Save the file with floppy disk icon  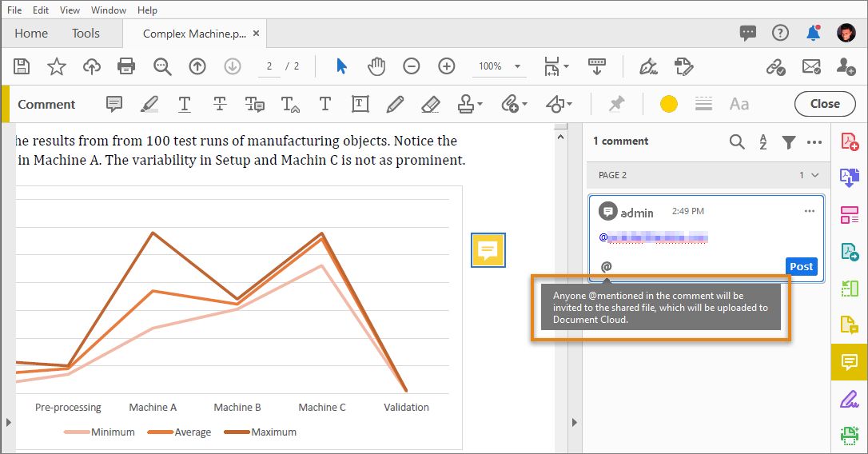pyautogui.click(x=22, y=66)
